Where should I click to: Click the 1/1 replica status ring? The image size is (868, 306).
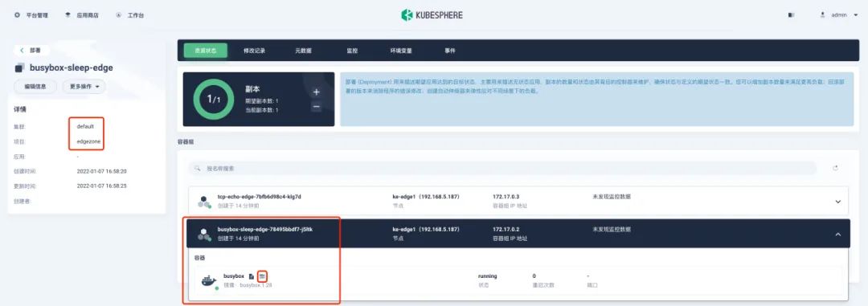(214, 100)
